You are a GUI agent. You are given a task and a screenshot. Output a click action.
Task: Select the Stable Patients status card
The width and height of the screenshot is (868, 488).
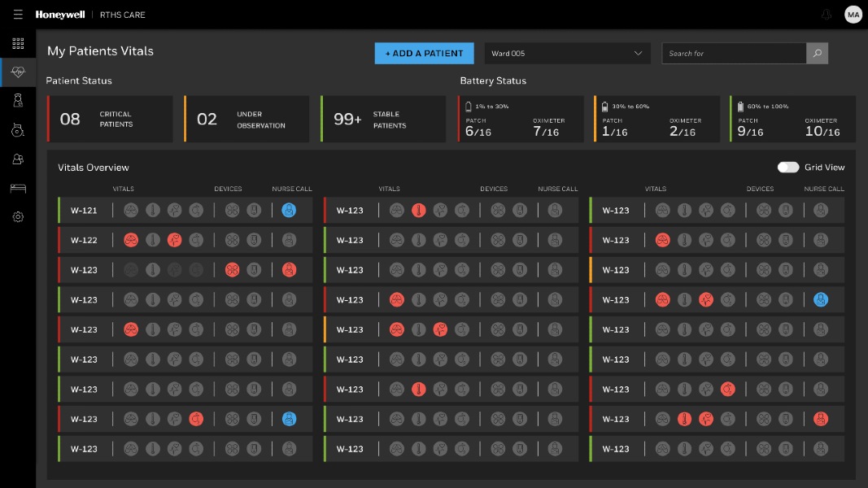point(383,120)
